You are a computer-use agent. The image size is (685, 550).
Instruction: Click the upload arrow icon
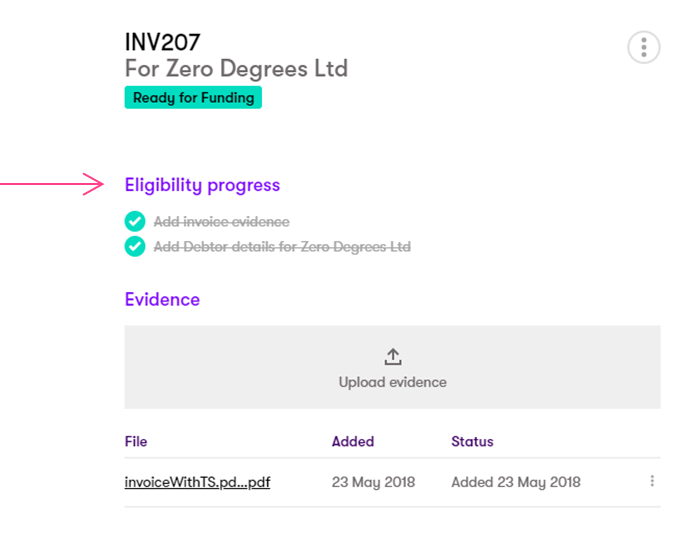(392, 357)
